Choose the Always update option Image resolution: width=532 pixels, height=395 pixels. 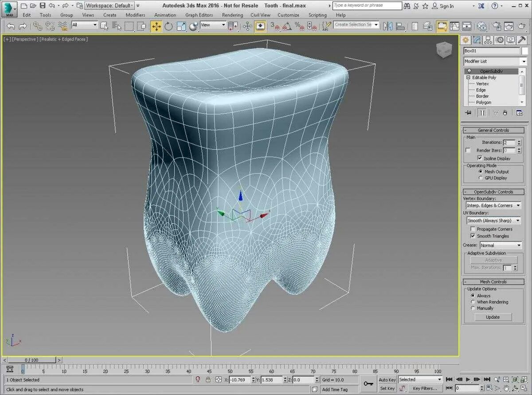[x=473, y=296]
